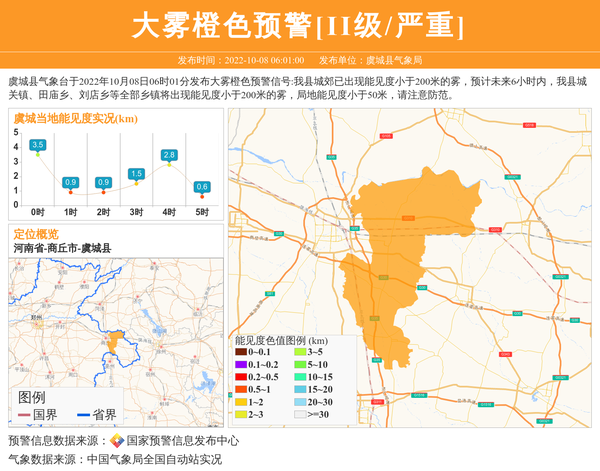600x471 pixels.
Task: Click the 1.5 visibility marker at 3时
Action: click(136, 174)
